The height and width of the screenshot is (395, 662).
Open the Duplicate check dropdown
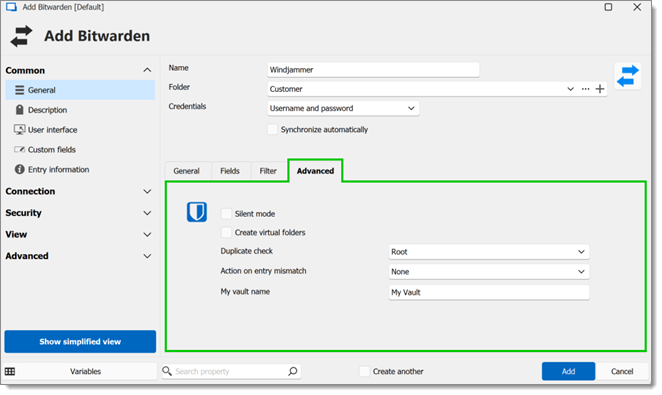point(489,252)
